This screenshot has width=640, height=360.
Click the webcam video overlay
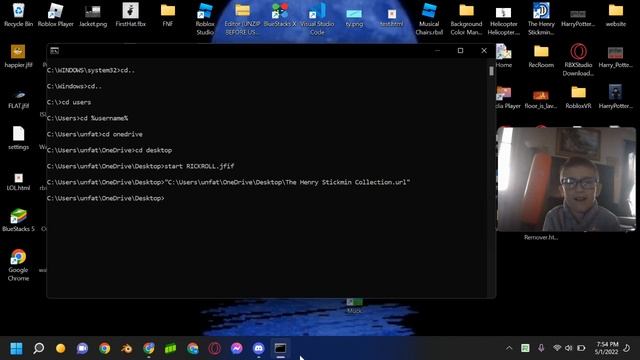[x=566, y=179]
